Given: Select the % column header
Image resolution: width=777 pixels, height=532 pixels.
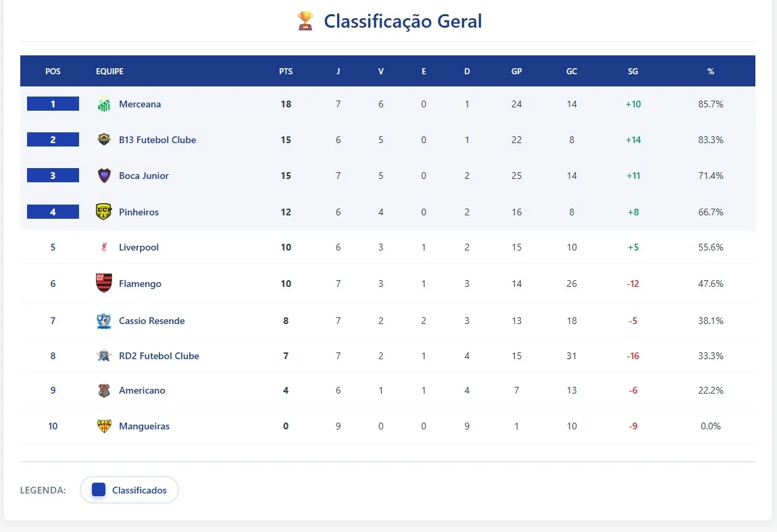Looking at the screenshot, I should [710, 71].
